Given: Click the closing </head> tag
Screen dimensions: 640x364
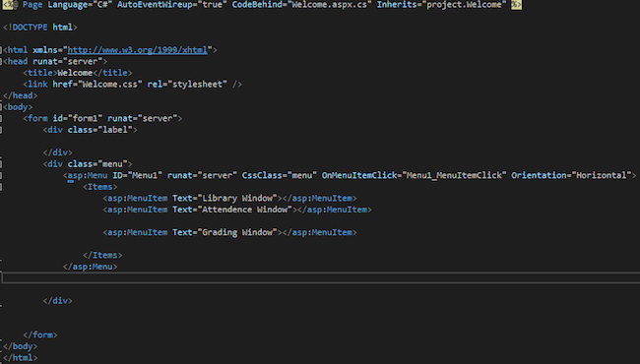Looking at the screenshot, I should [x=20, y=95].
